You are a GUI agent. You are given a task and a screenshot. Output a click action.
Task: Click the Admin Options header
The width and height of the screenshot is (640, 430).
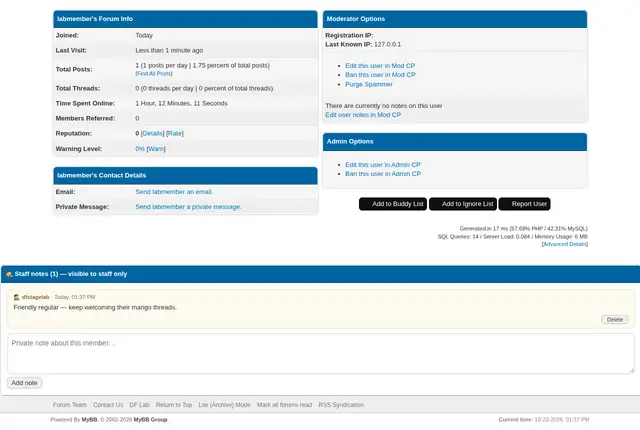455,142
